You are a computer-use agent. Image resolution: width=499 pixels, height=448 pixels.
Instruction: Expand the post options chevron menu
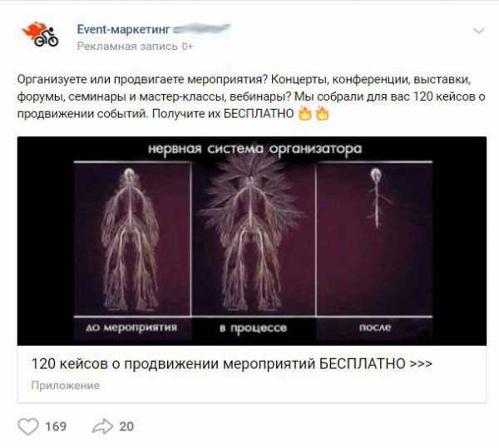[479, 31]
